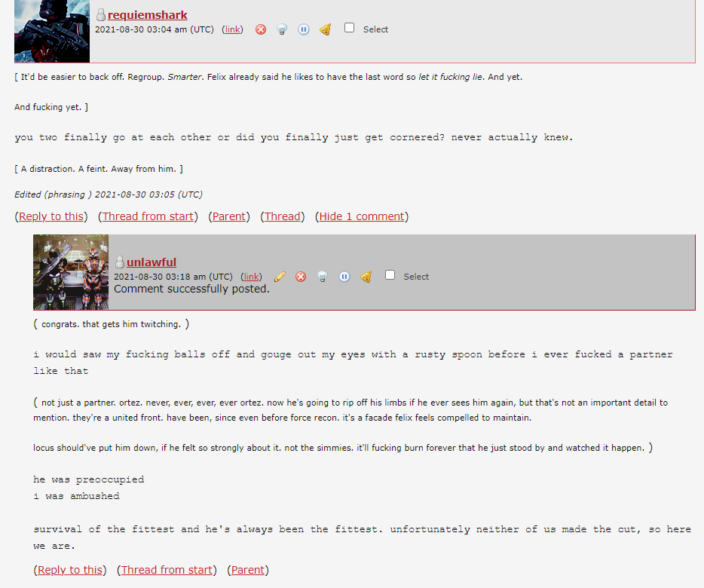
Task: Open permalink (link) of unlawful's comment
Action: [252, 277]
